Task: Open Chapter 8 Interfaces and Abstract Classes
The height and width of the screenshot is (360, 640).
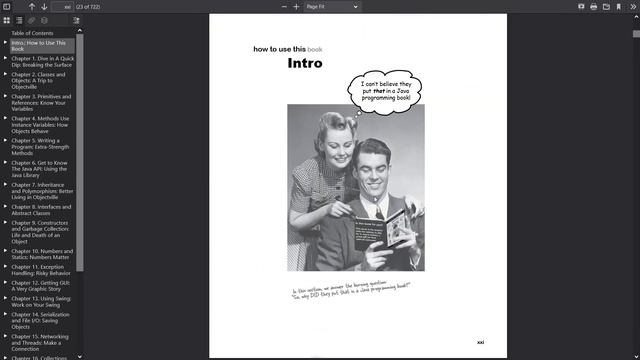Action: pyautogui.click(x=41, y=210)
